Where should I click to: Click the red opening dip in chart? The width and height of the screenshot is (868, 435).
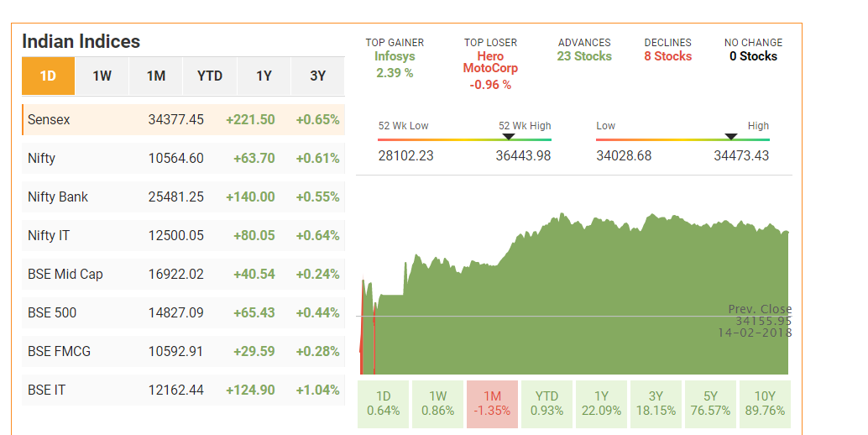coord(363,336)
